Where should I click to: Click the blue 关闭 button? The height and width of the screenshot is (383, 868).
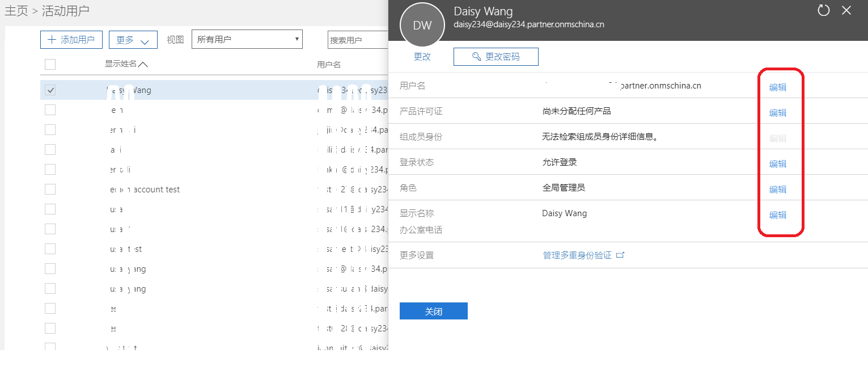click(433, 311)
